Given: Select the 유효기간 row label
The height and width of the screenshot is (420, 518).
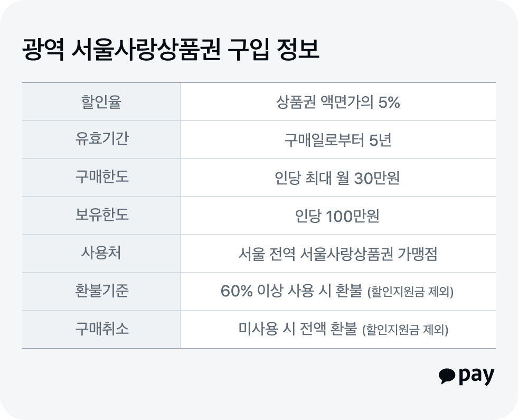Looking at the screenshot, I should click(101, 139).
